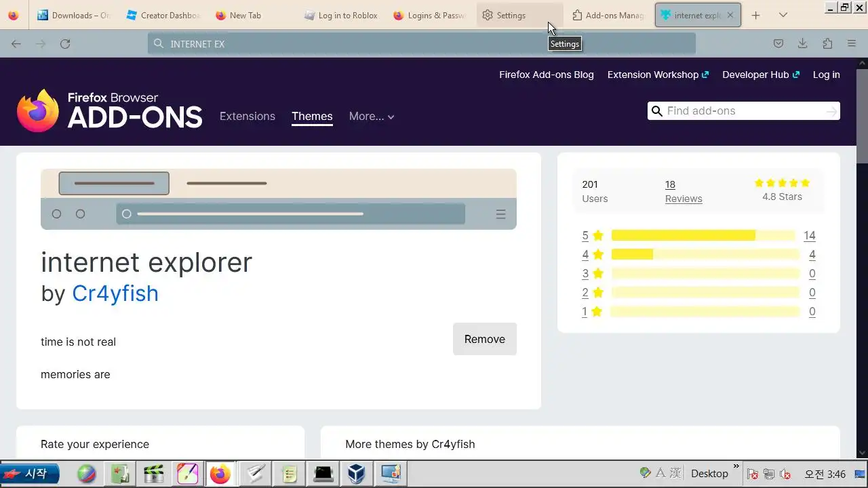This screenshot has height=488, width=868.
Task: Click the muted volume tray icon
Action: [785, 474]
